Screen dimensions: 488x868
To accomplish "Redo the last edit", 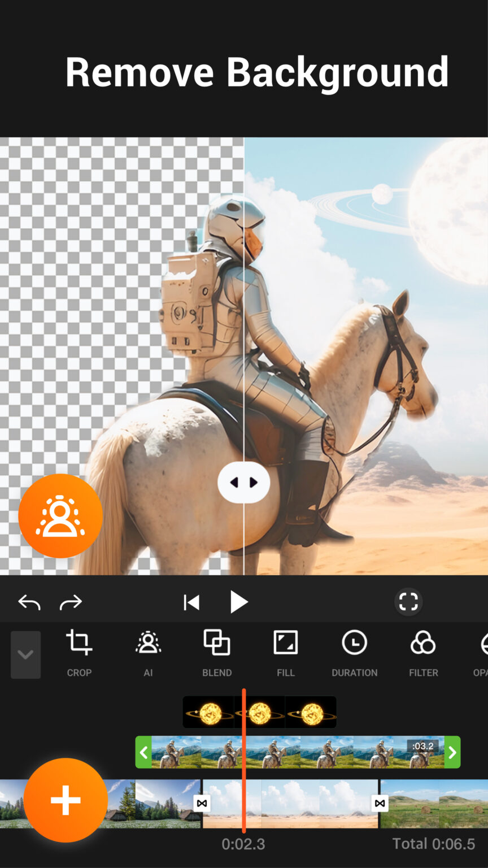I will (70, 601).
